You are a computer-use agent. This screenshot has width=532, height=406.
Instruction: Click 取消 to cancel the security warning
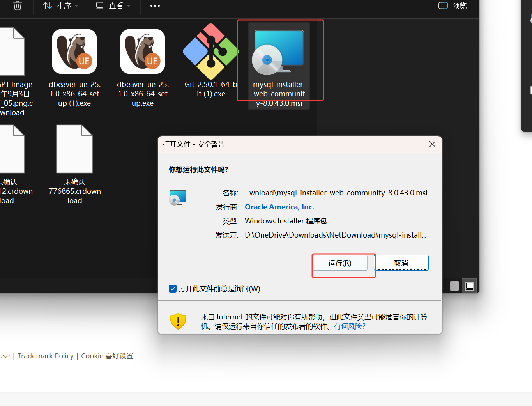pyautogui.click(x=401, y=263)
